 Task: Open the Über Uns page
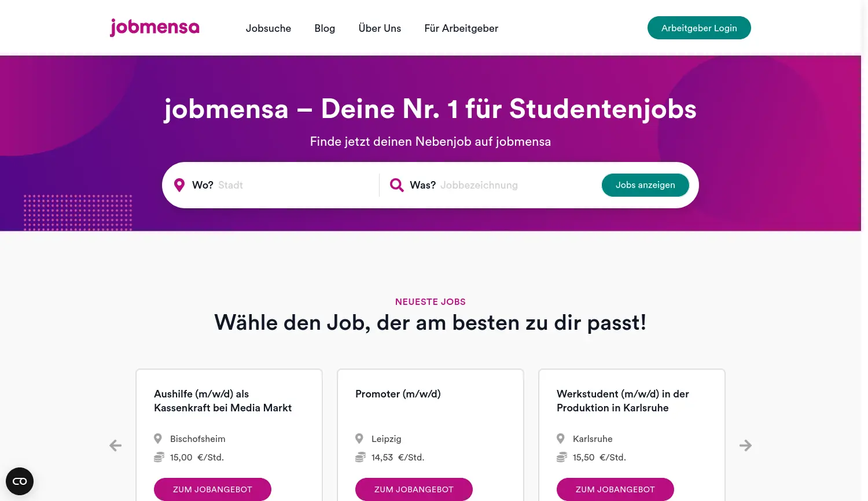[x=380, y=28]
